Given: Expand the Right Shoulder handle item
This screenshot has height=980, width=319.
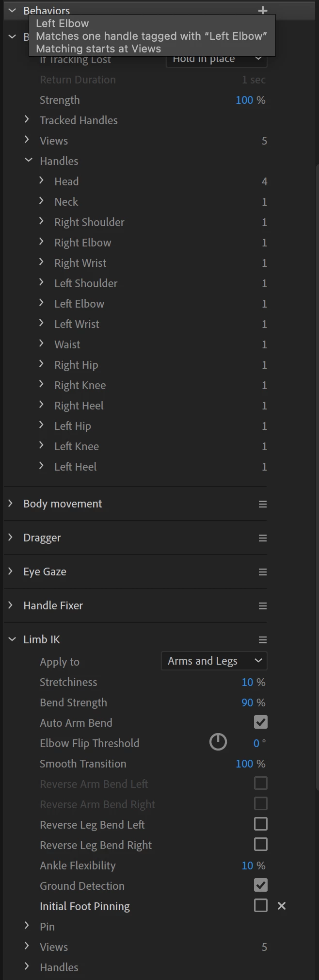Looking at the screenshot, I should (x=42, y=222).
